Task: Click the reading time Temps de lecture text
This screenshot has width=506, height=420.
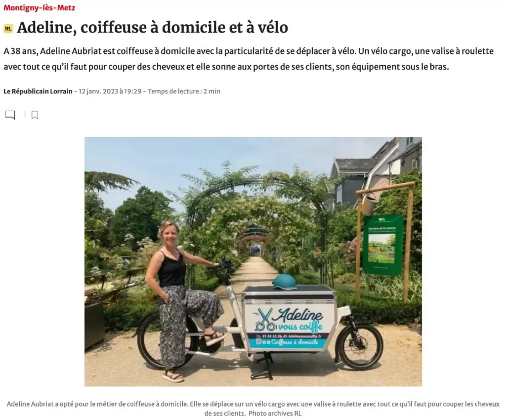Action: [184, 91]
